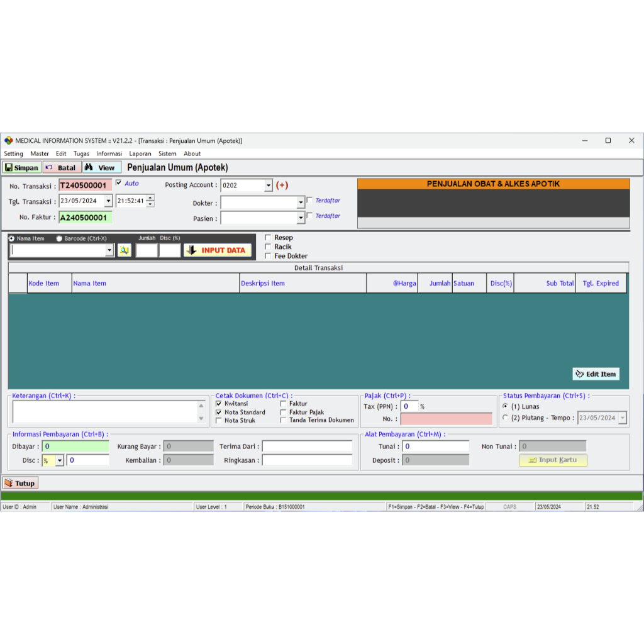The height and width of the screenshot is (644, 644).
Task: Click the Keterangan text area
Action: click(105, 411)
